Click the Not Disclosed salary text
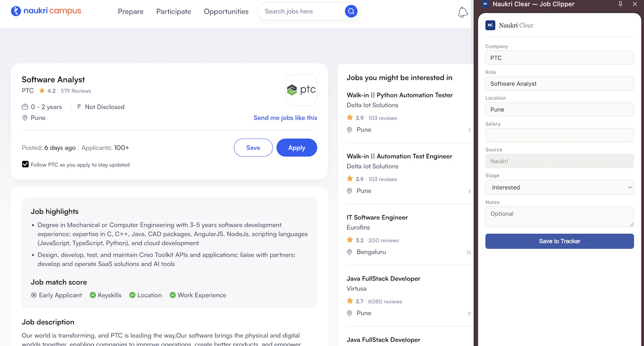This screenshot has width=644, height=346. tap(105, 107)
